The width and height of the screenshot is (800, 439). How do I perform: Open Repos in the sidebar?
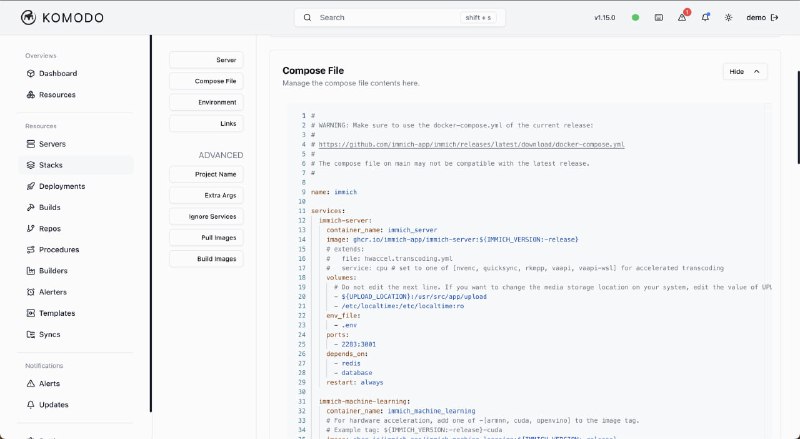pyautogui.click(x=50, y=228)
